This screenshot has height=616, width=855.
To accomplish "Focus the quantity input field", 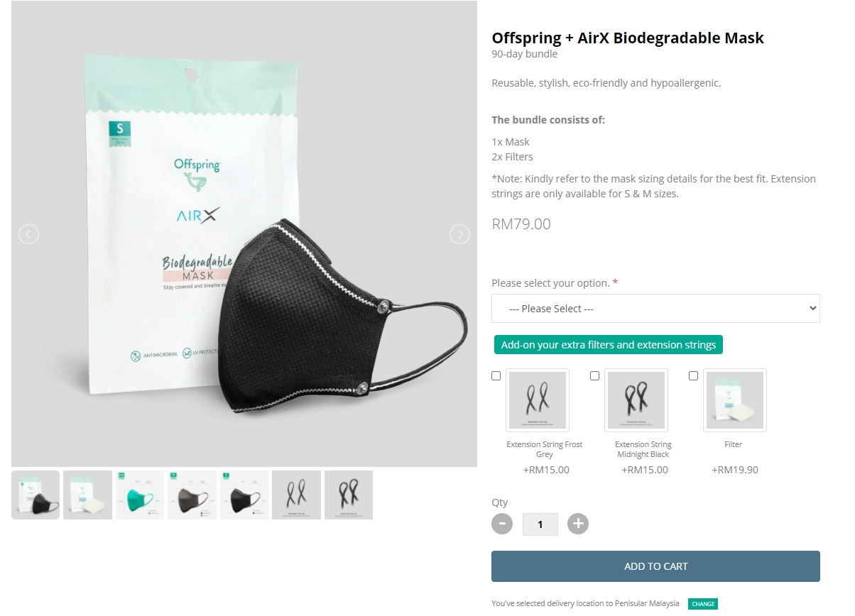I will [540, 524].
